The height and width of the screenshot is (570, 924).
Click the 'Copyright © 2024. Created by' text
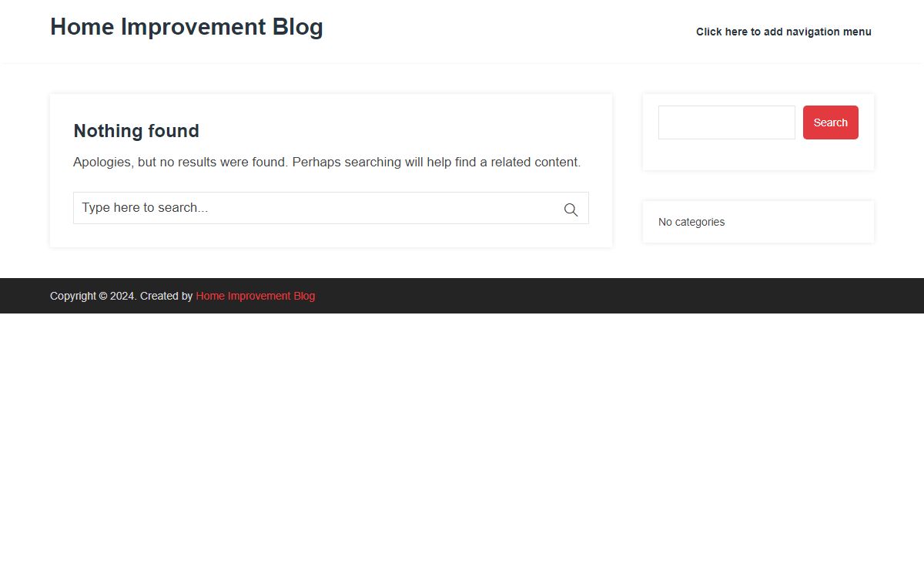point(122,296)
